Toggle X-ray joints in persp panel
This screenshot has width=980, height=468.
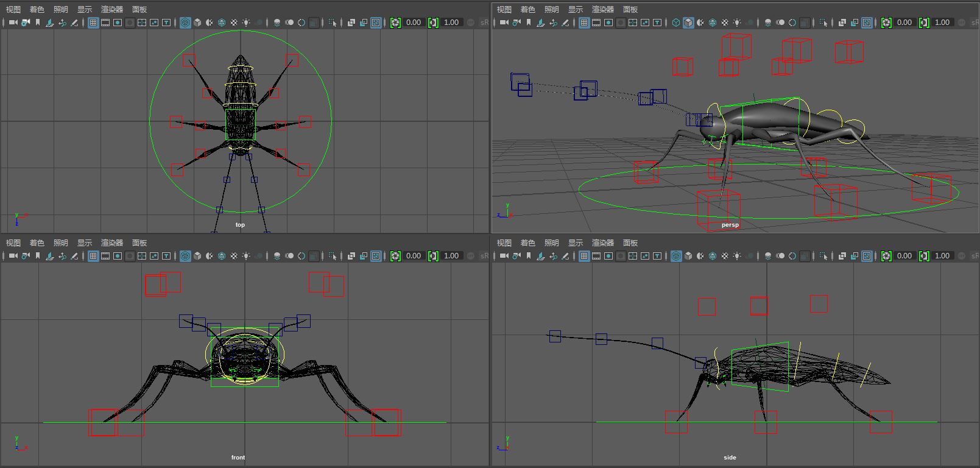coord(854,23)
